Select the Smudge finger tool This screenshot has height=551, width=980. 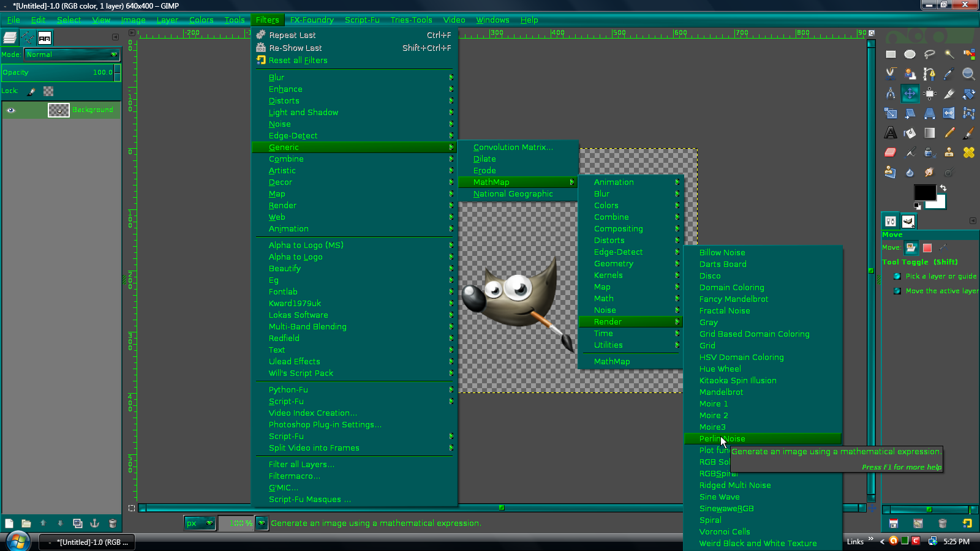point(930,172)
